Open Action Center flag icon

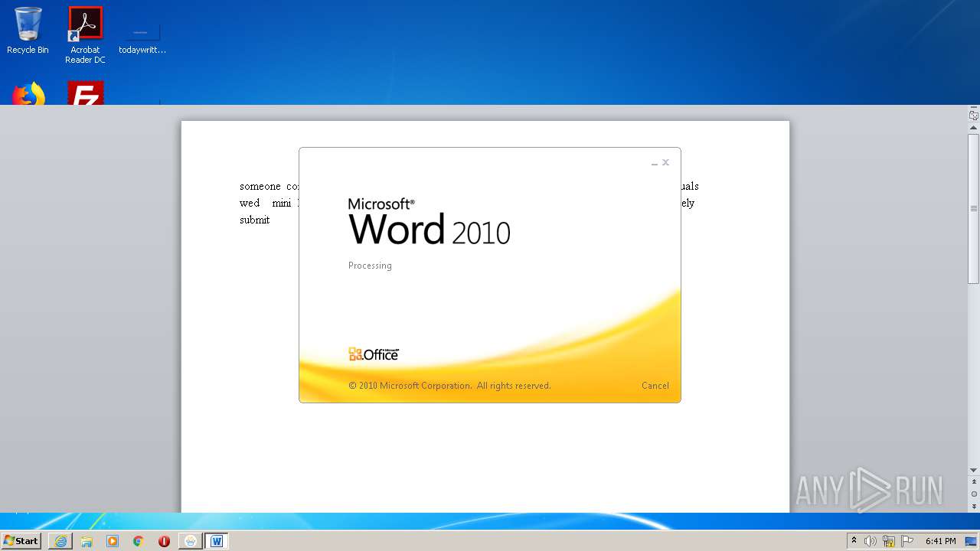pyautogui.click(x=907, y=541)
